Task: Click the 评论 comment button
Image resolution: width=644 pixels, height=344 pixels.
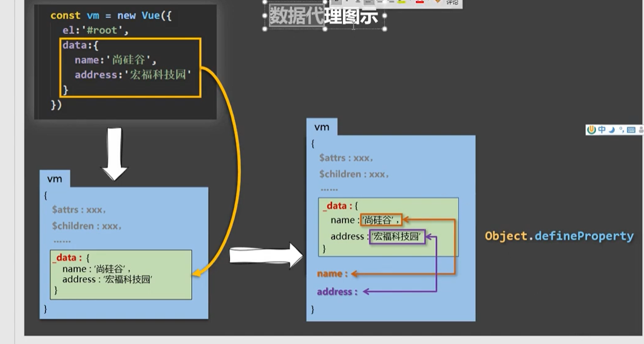Action: pyautogui.click(x=452, y=2)
